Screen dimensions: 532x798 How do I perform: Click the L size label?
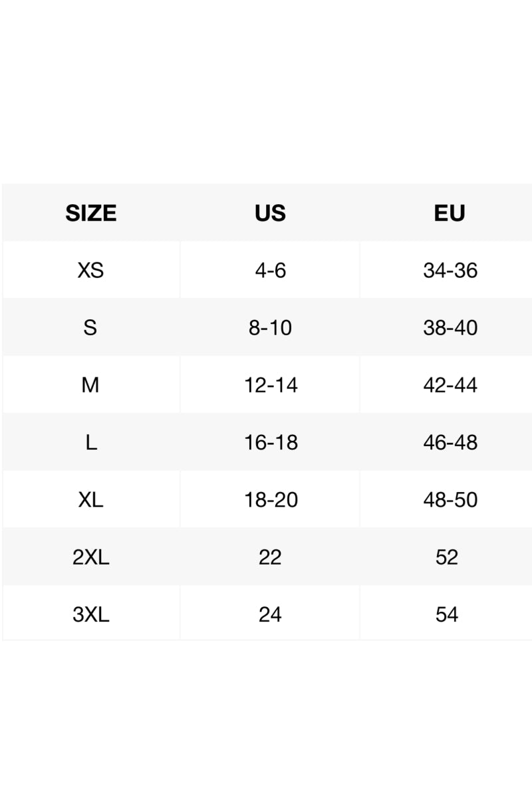(x=91, y=442)
